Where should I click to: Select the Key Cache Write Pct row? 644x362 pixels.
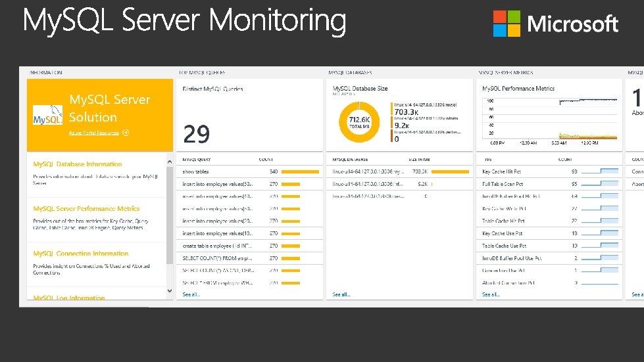pyautogui.click(x=549, y=209)
